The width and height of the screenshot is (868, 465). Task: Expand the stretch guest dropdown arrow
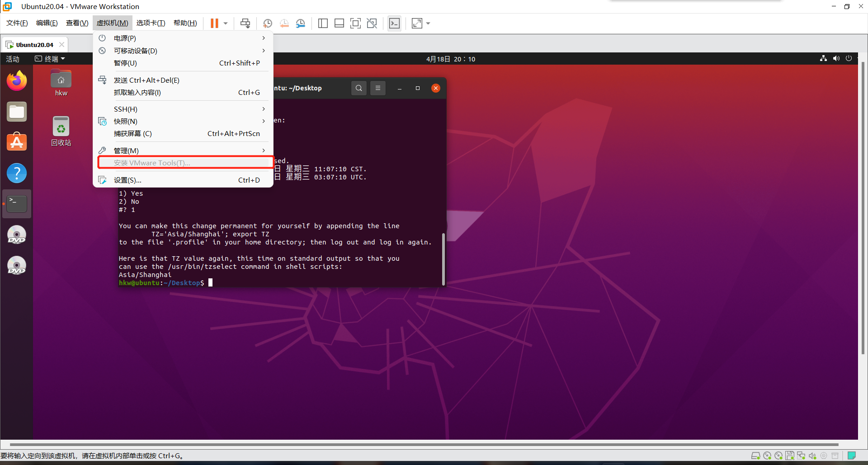tap(428, 23)
